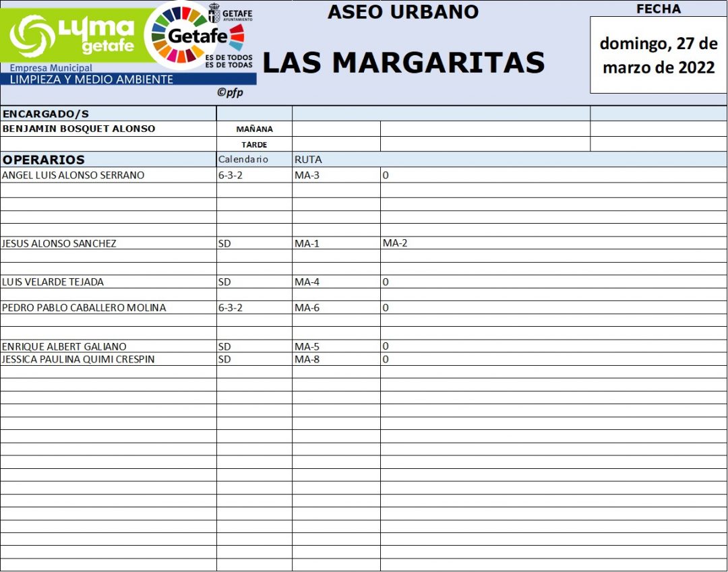The height and width of the screenshot is (572, 728).
Task: Click the TARDE shift cell
Action: (254, 144)
